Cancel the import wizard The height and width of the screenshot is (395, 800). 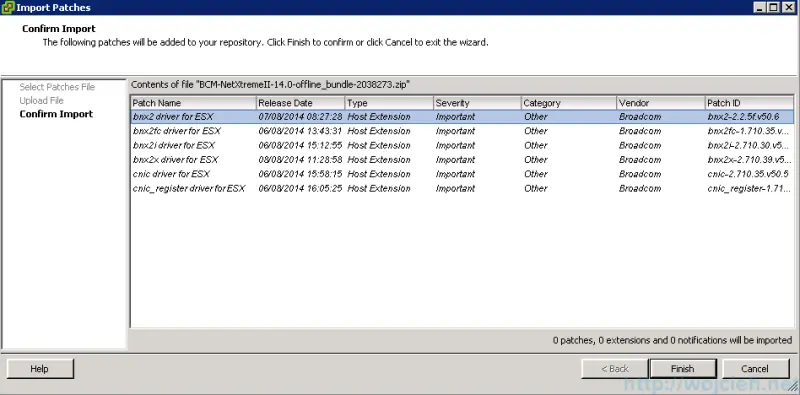tap(755, 368)
